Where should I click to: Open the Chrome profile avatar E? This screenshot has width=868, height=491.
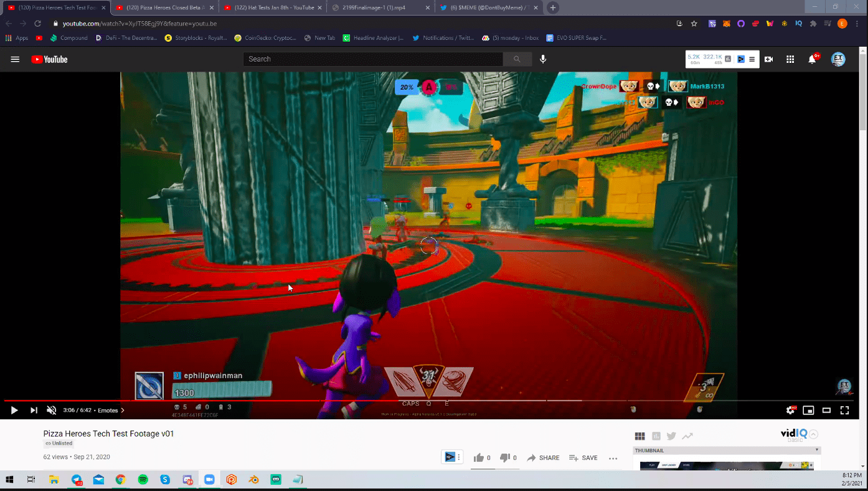point(842,24)
